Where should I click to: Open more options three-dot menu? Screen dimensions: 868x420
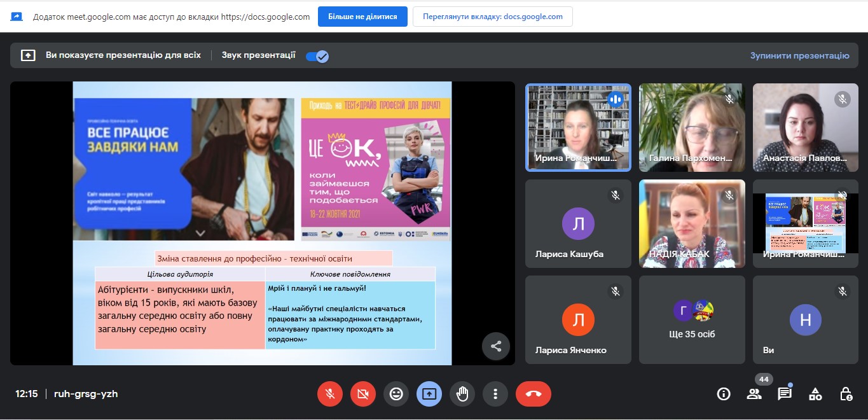(x=495, y=394)
